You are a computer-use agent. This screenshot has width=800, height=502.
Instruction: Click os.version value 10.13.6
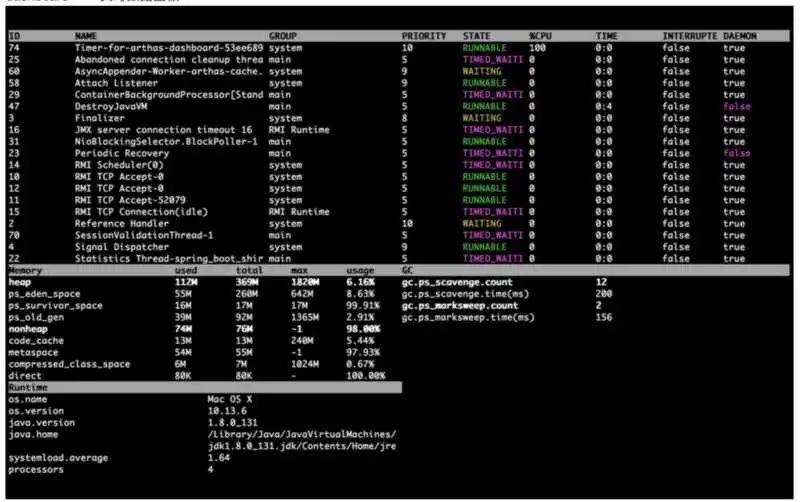point(227,411)
